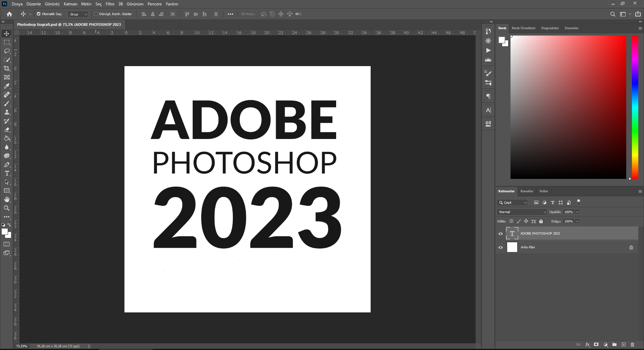Activate the Horizontal Type tool
644x350 pixels.
point(7,173)
